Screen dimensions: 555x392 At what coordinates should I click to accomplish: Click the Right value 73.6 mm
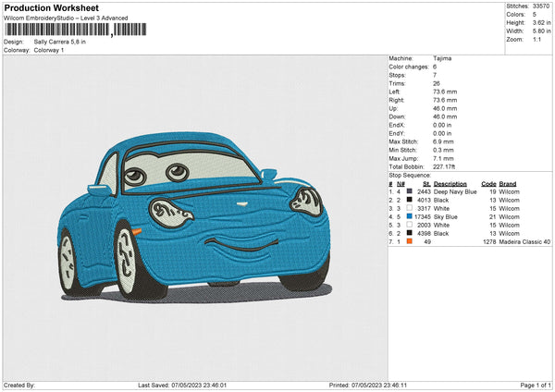tap(445, 100)
